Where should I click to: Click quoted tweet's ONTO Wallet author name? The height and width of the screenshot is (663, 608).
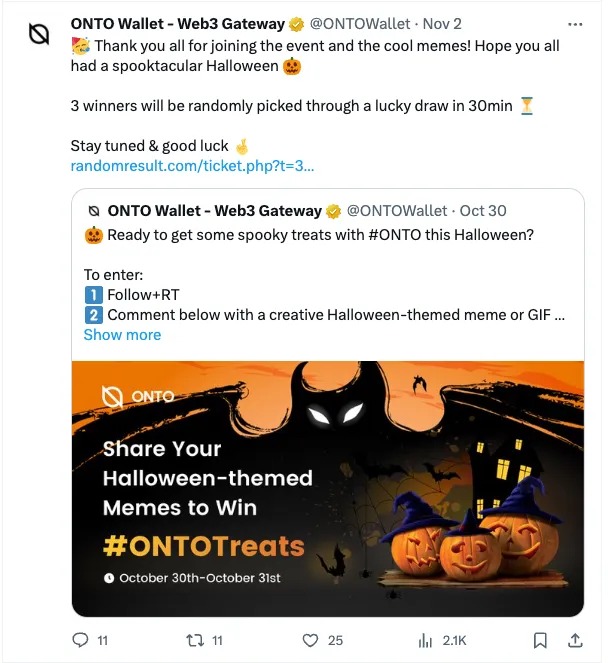[214, 211]
